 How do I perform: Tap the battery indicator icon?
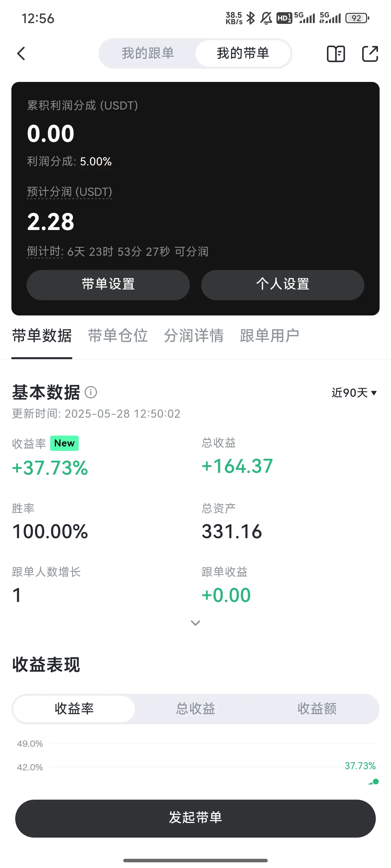pos(357,18)
